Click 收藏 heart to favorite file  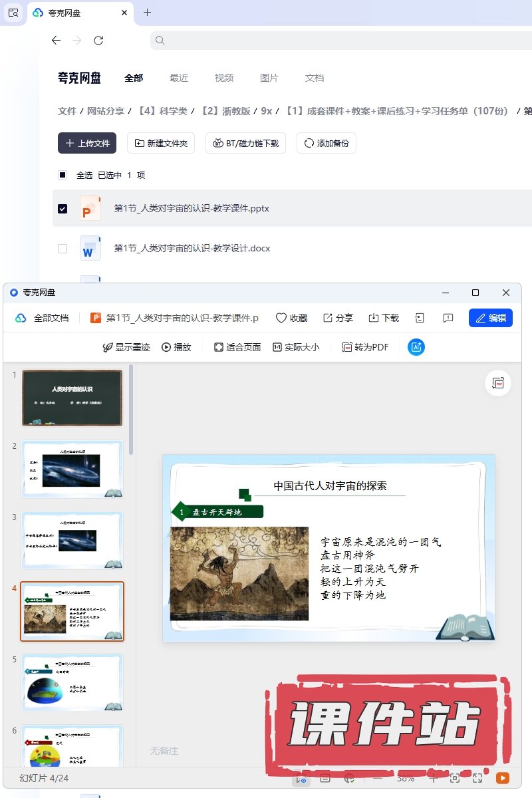point(291,318)
